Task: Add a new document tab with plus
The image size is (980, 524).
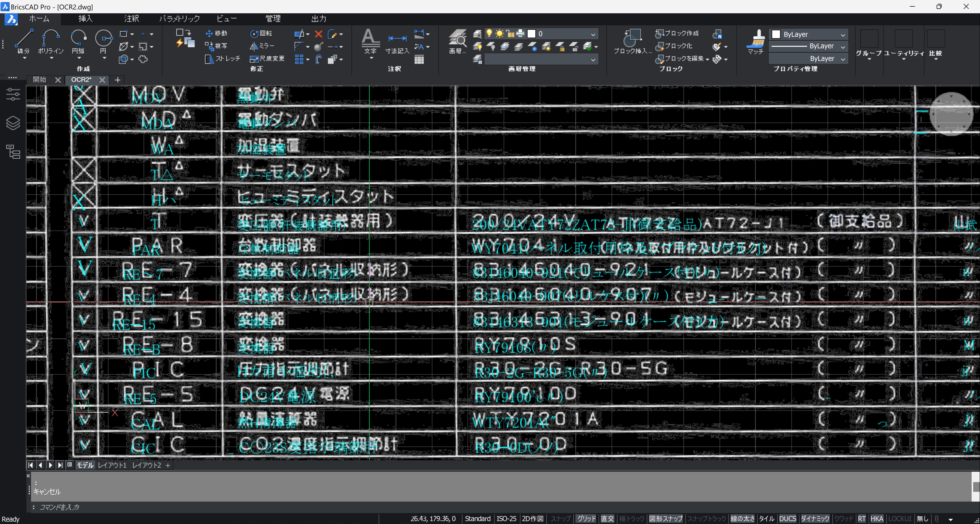Action: tap(118, 79)
